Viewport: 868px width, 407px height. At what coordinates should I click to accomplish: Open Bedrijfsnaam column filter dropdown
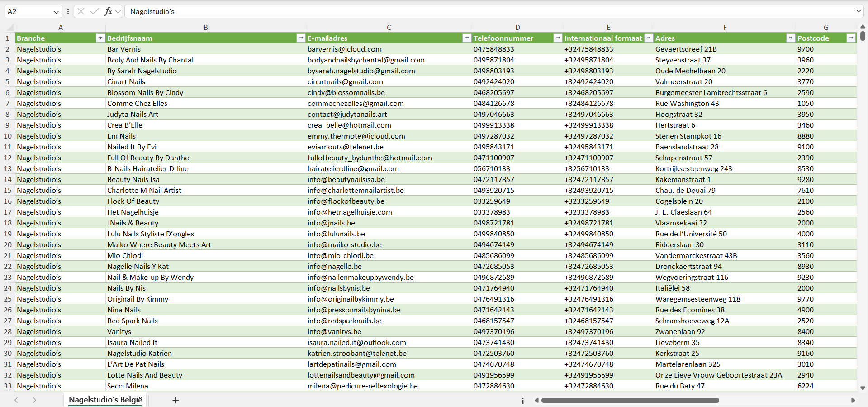pyautogui.click(x=300, y=38)
